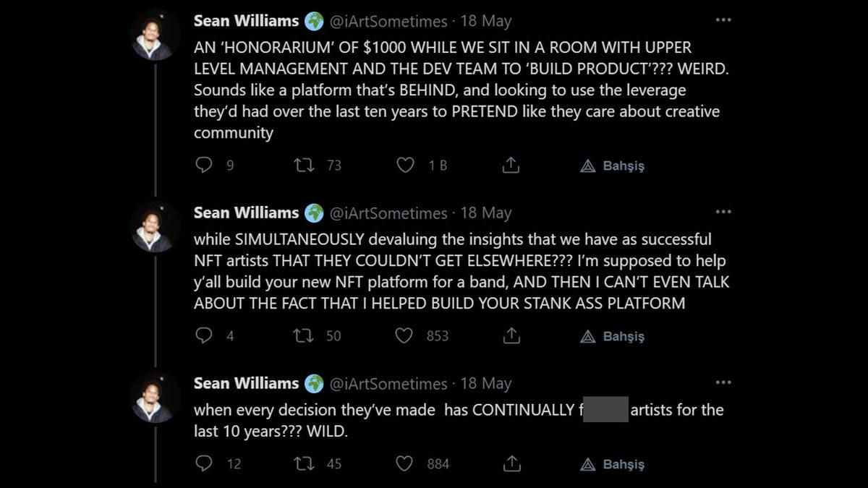Retweet the 'WILD' tweet with 45 retweets
The image size is (868, 488).
click(x=304, y=463)
